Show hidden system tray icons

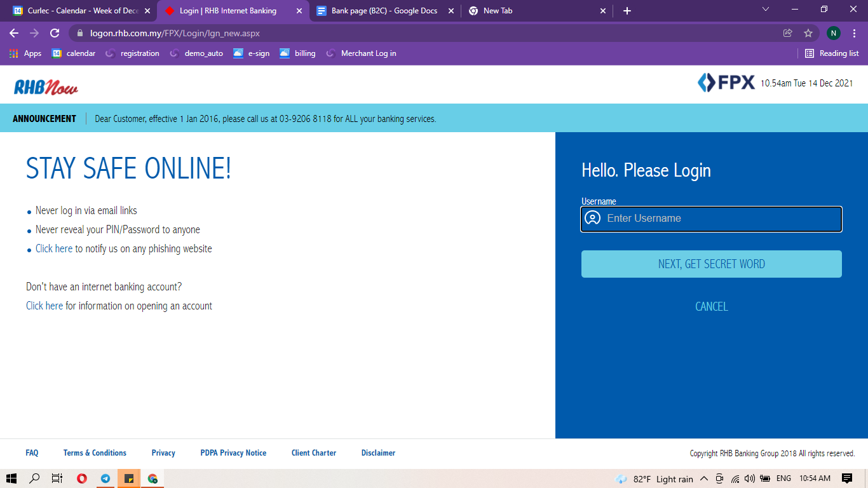[704, 478]
